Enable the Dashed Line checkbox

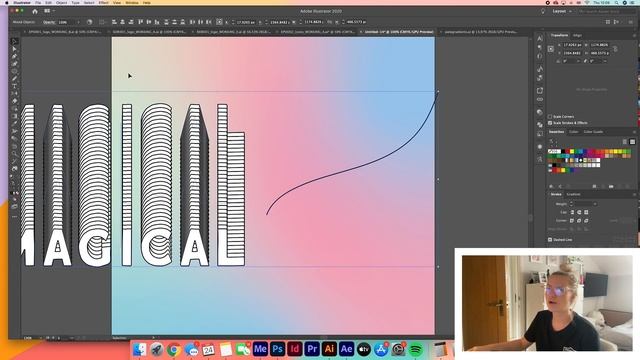pyautogui.click(x=550, y=240)
